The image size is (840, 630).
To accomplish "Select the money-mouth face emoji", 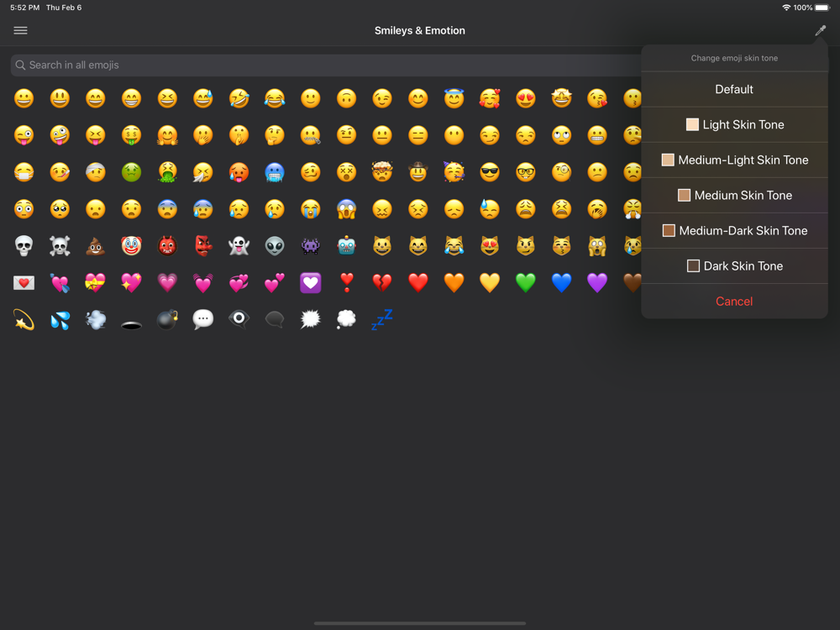I will click(131, 135).
